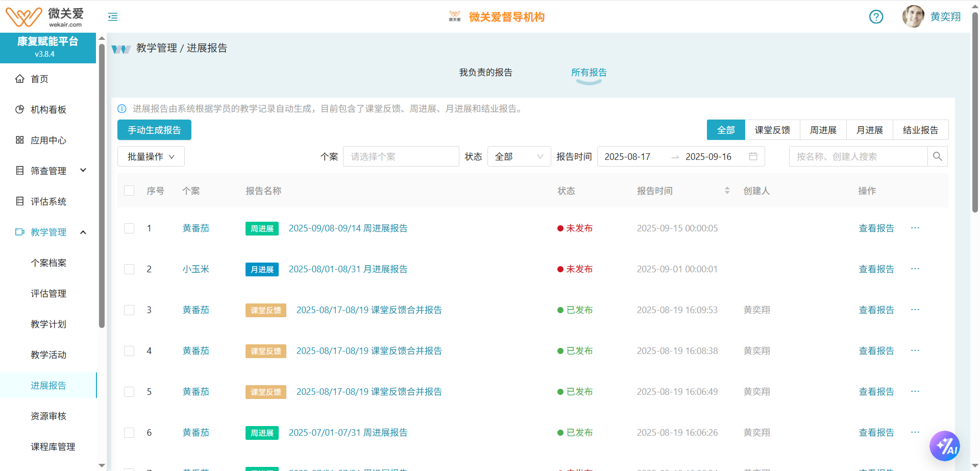Filter reports by 月进展 tab
This screenshot has width=980, height=471.
click(x=869, y=130)
